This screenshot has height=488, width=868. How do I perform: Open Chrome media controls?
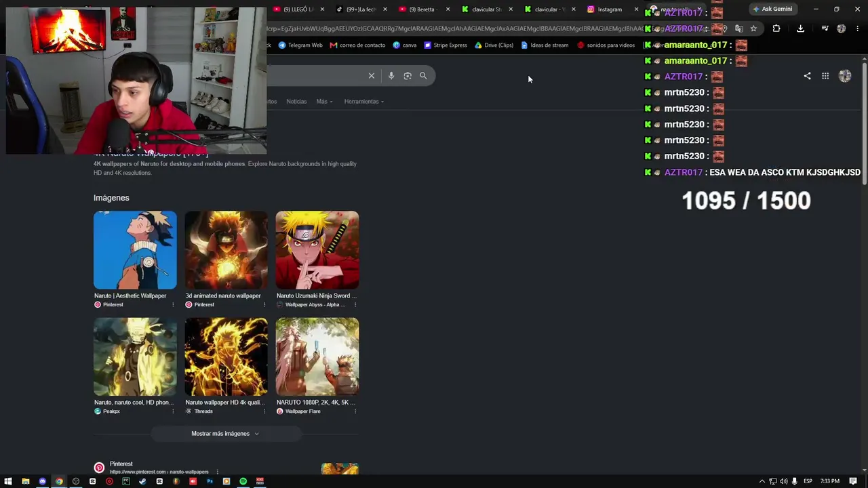coord(825,28)
